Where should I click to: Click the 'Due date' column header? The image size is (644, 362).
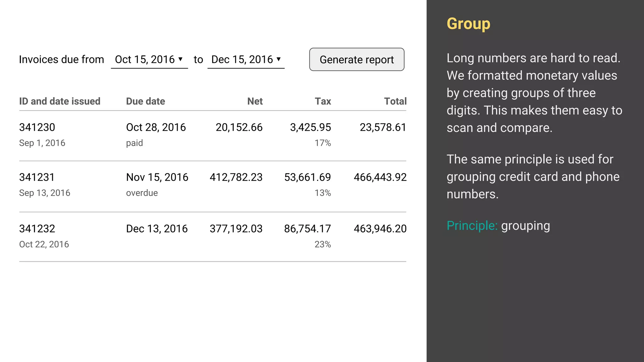(x=146, y=101)
